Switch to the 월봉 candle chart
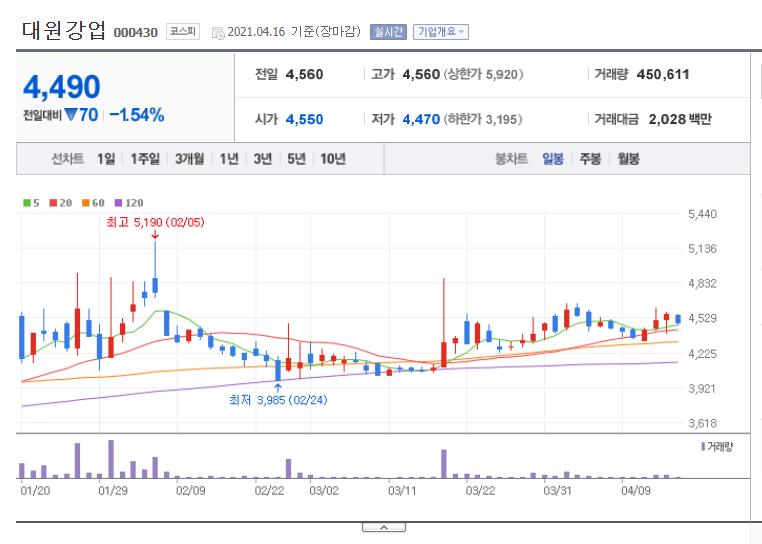The width and height of the screenshot is (762, 544). pos(628,158)
